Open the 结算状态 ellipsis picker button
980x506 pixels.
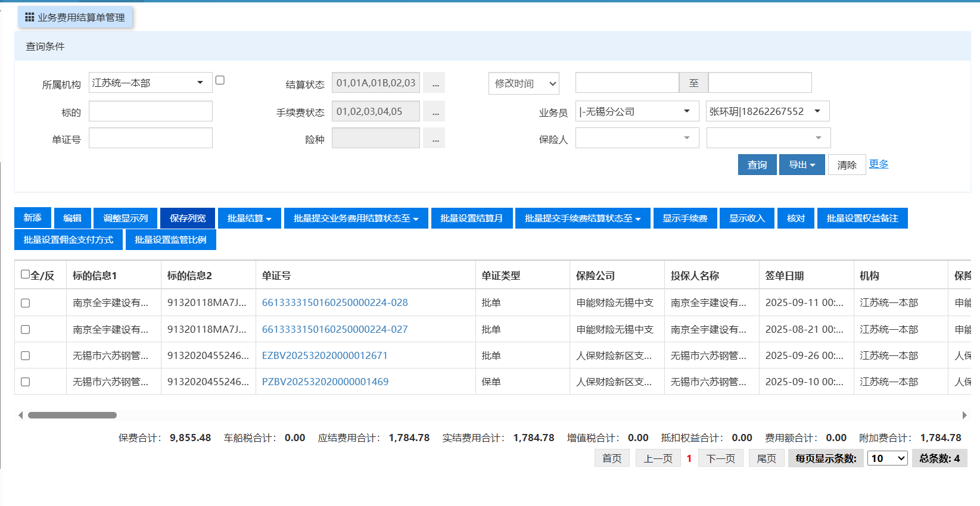click(435, 83)
